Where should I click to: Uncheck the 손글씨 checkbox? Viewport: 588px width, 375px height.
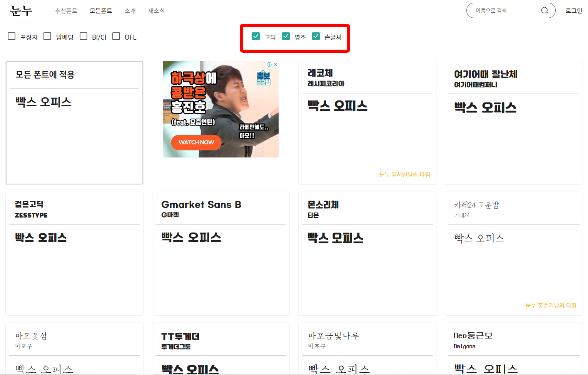pyautogui.click(x=316, y=36)
